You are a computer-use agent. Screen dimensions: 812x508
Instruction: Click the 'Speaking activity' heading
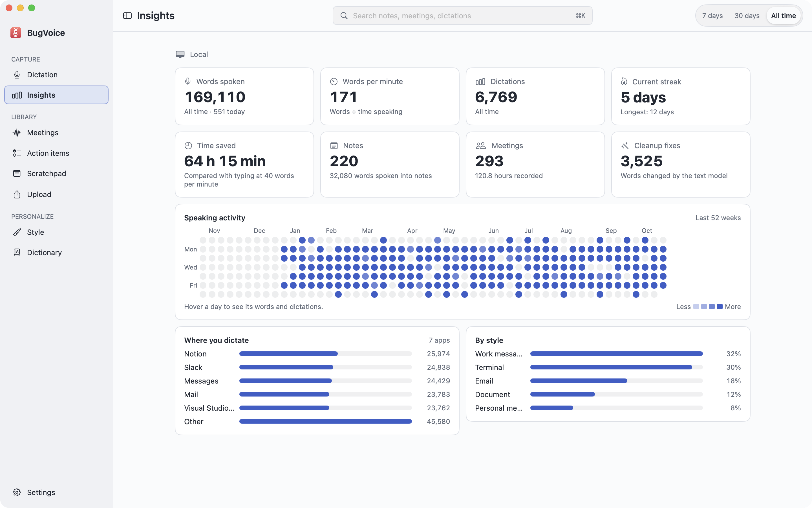(x=215, y=218)
